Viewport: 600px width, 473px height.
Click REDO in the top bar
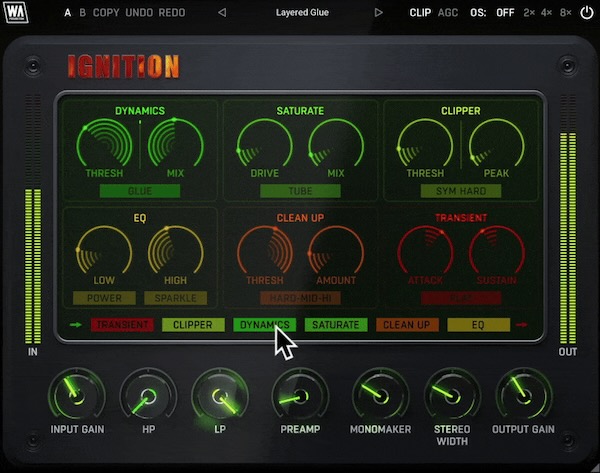pos(172,13)
